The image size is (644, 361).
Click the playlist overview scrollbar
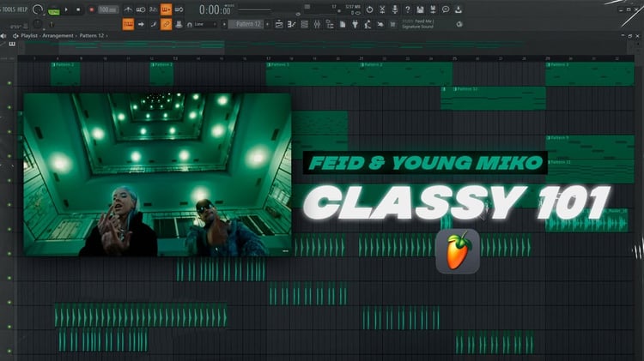point(142,47)
